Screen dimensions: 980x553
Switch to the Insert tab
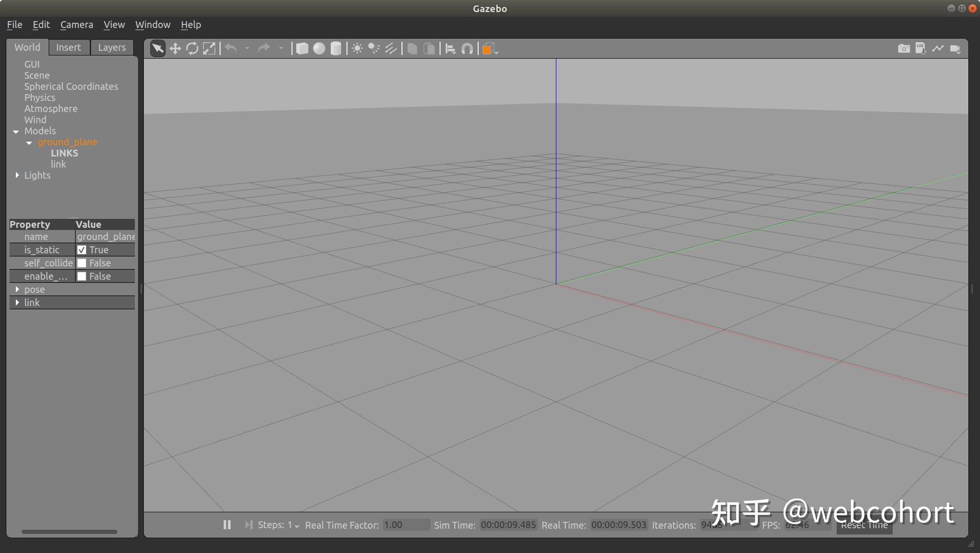point(69,47)
